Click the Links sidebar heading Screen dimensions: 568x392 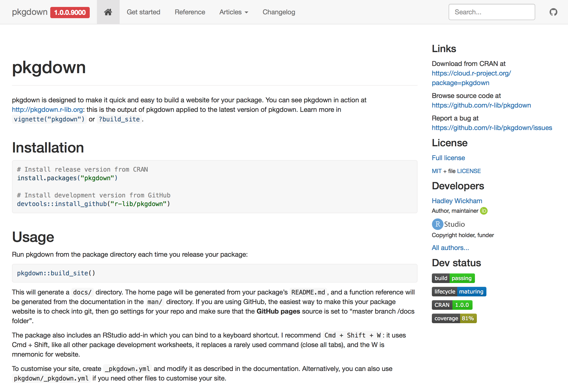(444, 48)
